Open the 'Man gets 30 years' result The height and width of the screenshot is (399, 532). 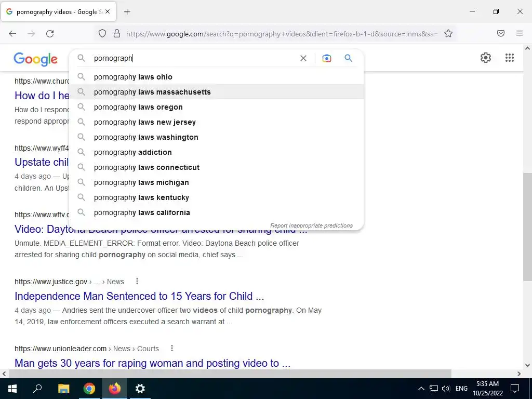click(152, 363)
